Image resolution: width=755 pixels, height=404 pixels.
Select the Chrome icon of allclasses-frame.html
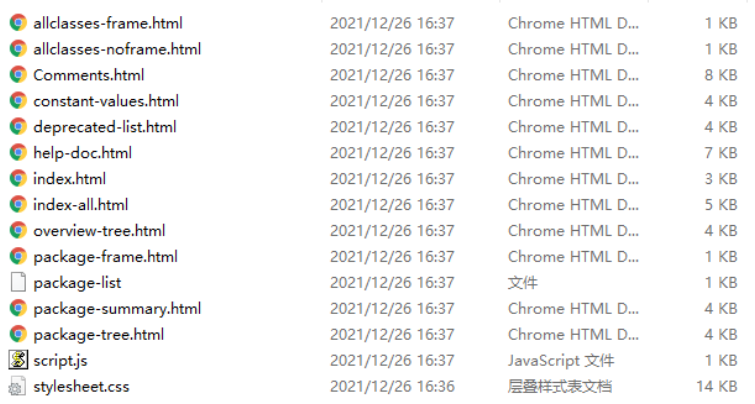pyautogui.click(x=18, y=23)
